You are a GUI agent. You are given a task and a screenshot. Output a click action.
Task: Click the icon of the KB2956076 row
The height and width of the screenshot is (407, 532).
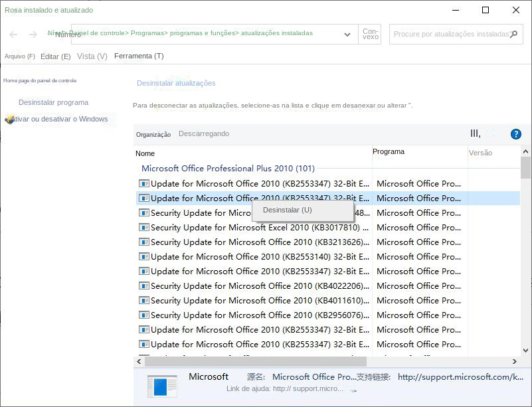click(x=144, y=315)
